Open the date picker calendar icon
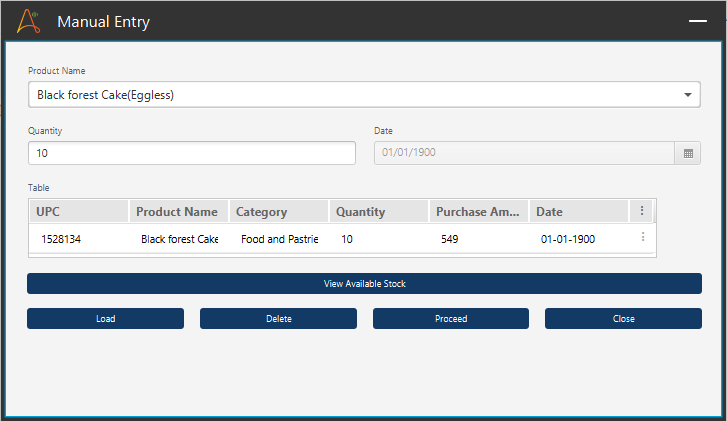The height and width of the screenshot is (421, 727). point(688,153)
